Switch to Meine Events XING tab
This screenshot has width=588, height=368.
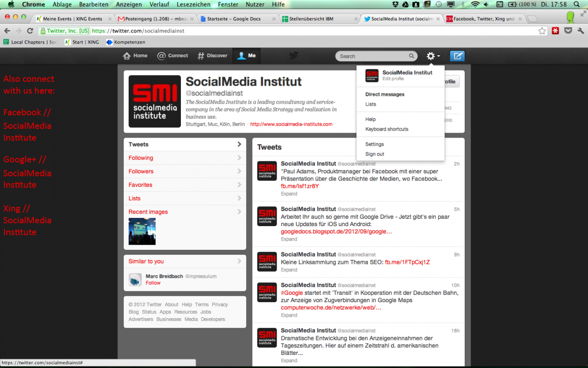coord(73,19)
